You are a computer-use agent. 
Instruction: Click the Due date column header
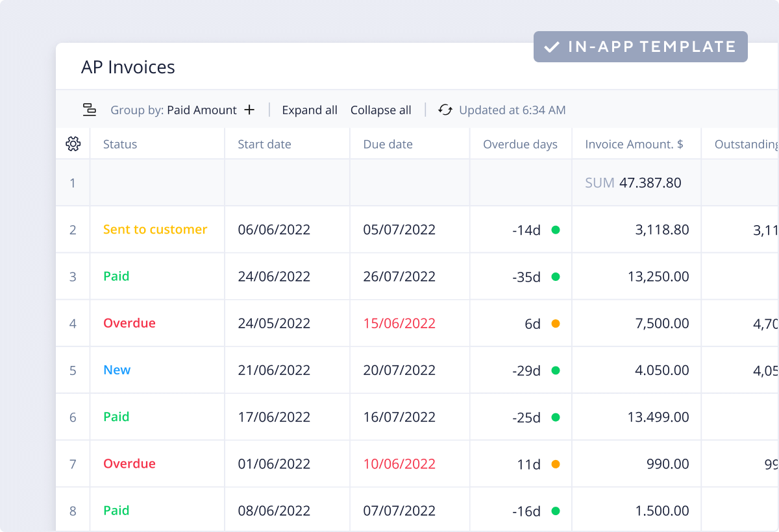pos(388,144)
